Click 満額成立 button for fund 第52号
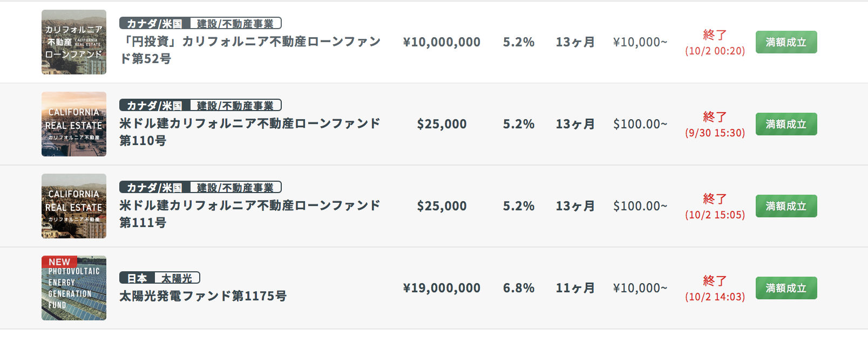 [x=786, y=42]
